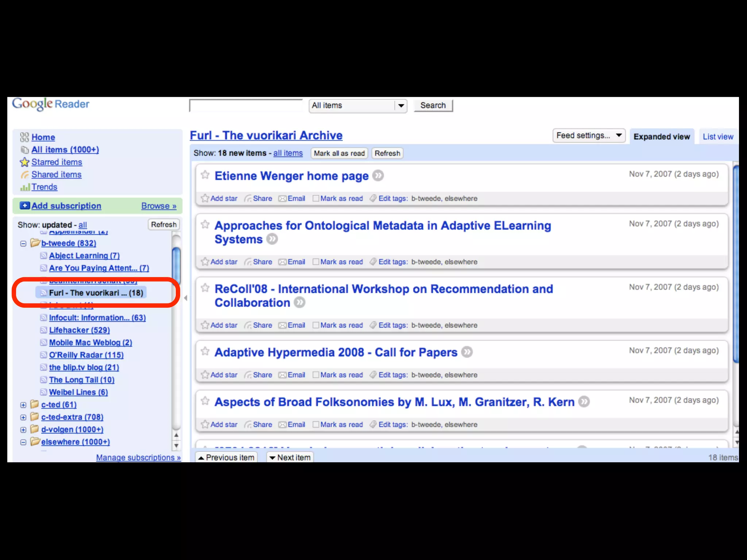The image size is (747, 560).
Task: Check Mark as read for Adaptive Hypermedia 2008
Action: (x=316, y=375)
